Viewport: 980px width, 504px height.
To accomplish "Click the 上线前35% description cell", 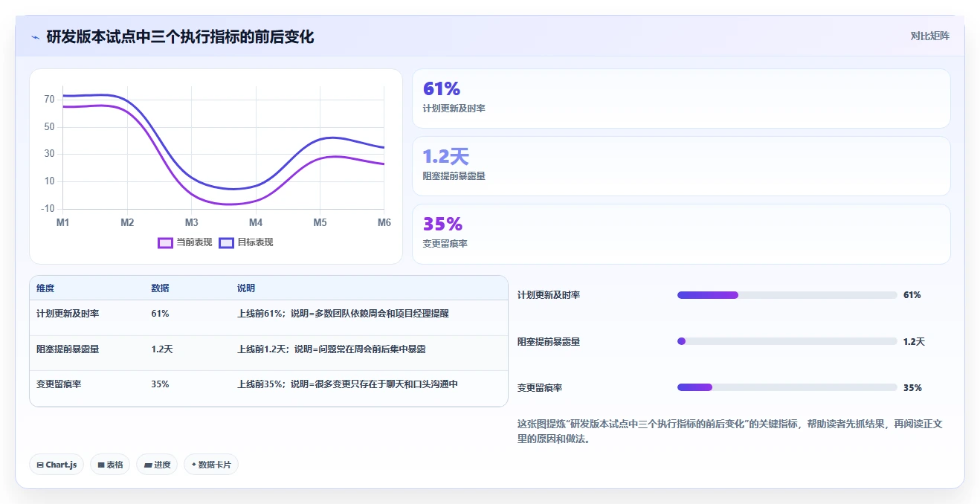I will coord(347,384).
